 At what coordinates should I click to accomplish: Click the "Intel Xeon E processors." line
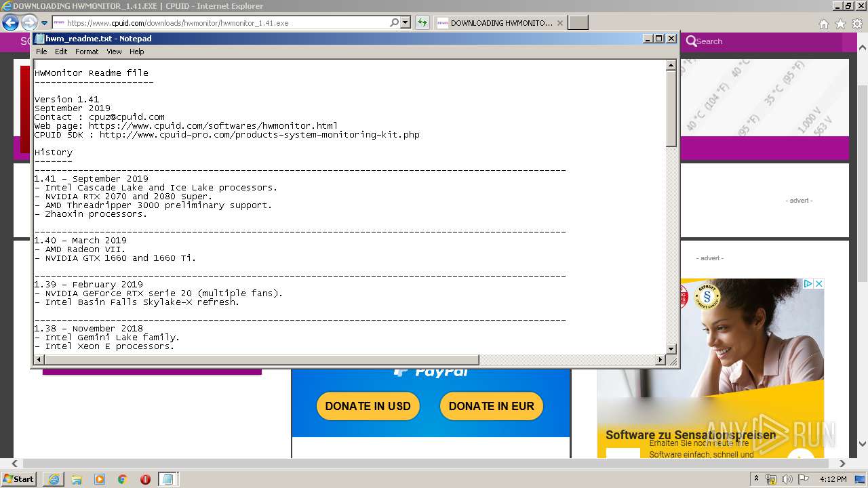point(110,346)
